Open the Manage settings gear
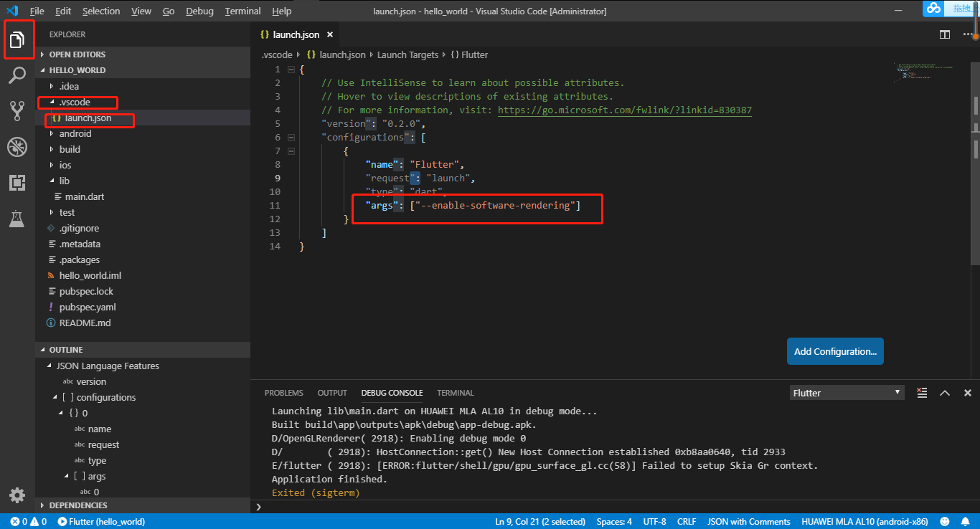Image resolution: width=980 pixels, height=529 pixels. [17, 495]
